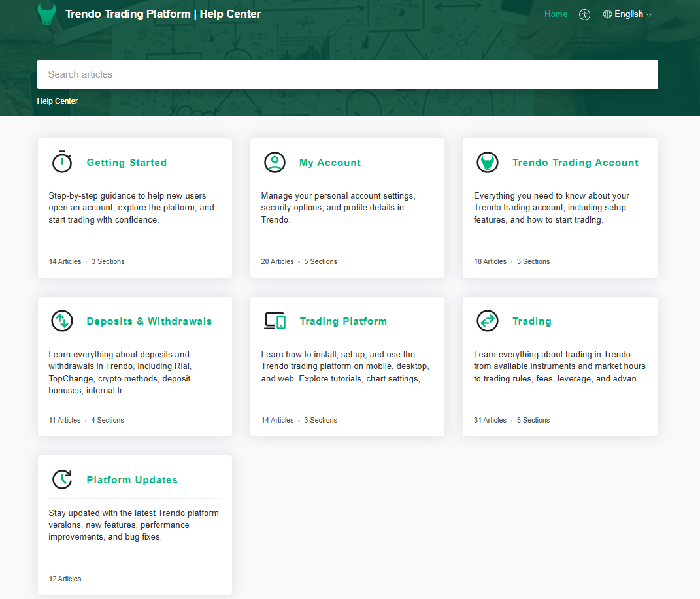Click '12 Articles' under Platform Updates

click(65, 579)
